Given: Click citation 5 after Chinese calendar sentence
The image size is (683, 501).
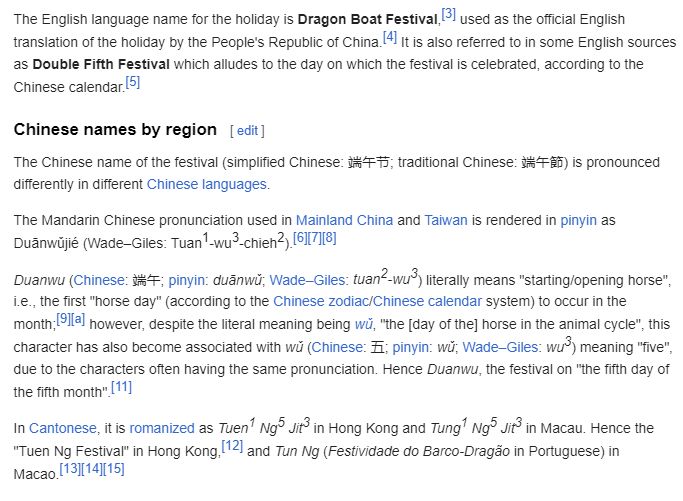Looking at the screenshot, I should [132, 82].
